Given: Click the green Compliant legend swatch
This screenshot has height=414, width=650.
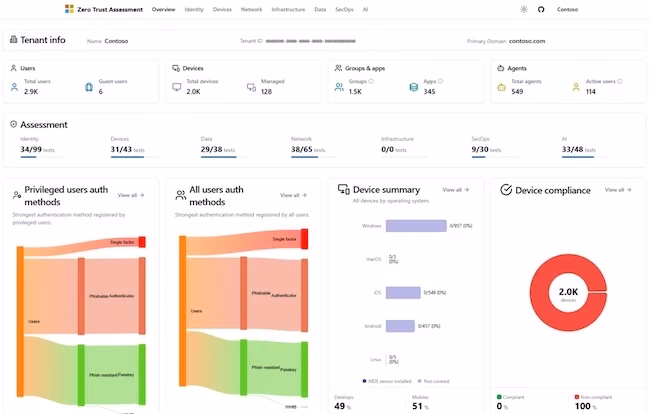Looking at the screenshot, I should point(499,397).
